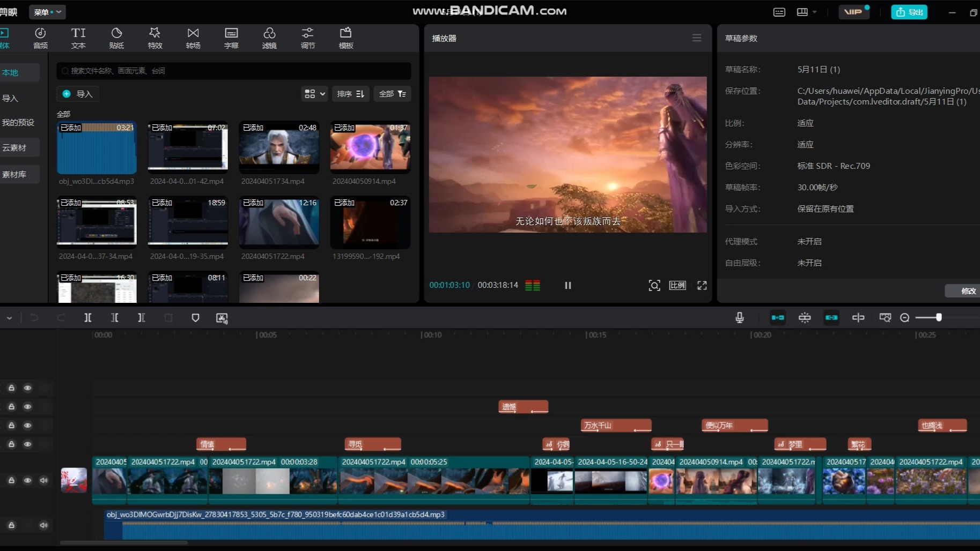Click the redo arrow in timeline toolbar
Viewport: 980px width, 551px height.
tap(61, 318)
